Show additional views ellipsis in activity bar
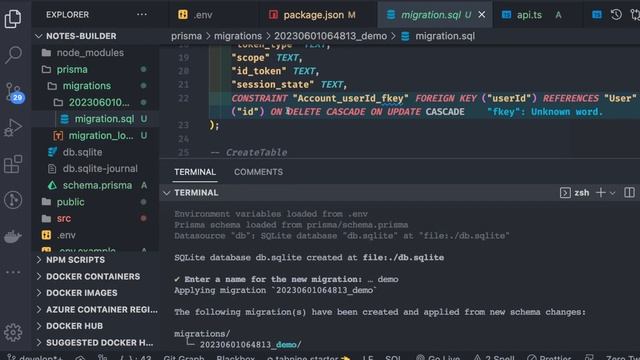 click(x=13, y=272)
